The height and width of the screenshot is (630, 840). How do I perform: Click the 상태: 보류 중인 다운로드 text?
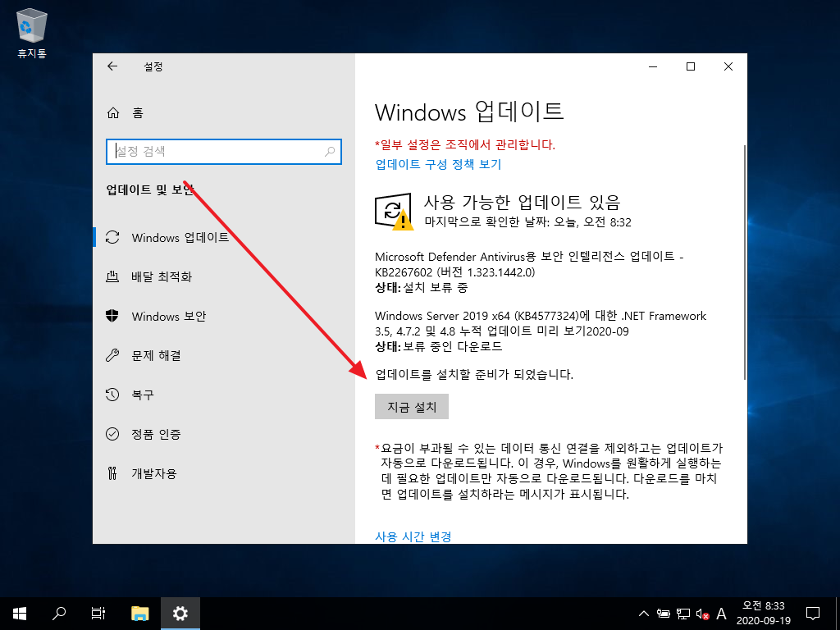click(x=438, y=347)
